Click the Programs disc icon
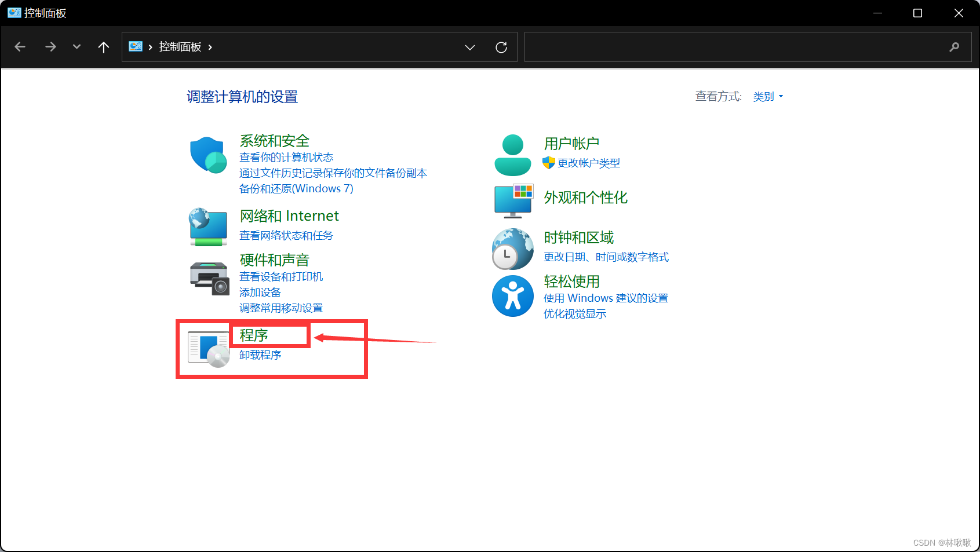The image size is (980, 552). pos(209,349)
